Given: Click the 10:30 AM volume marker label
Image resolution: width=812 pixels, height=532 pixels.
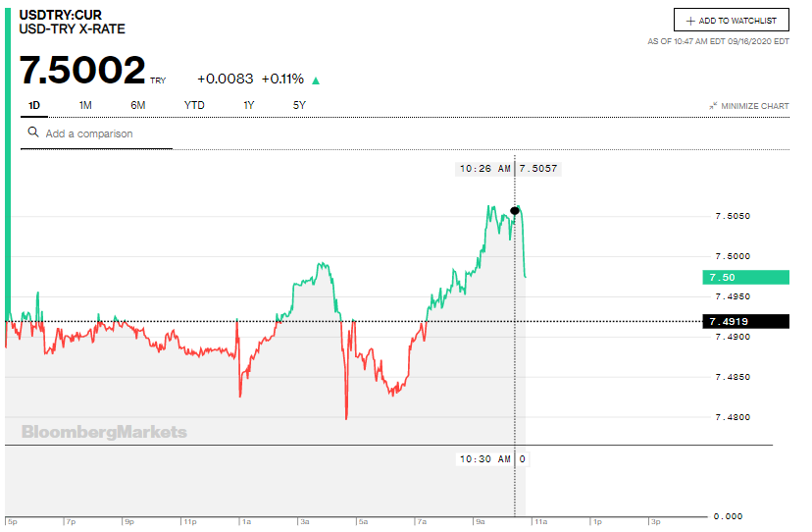Looking at the screenshot, I should point(484,458).
